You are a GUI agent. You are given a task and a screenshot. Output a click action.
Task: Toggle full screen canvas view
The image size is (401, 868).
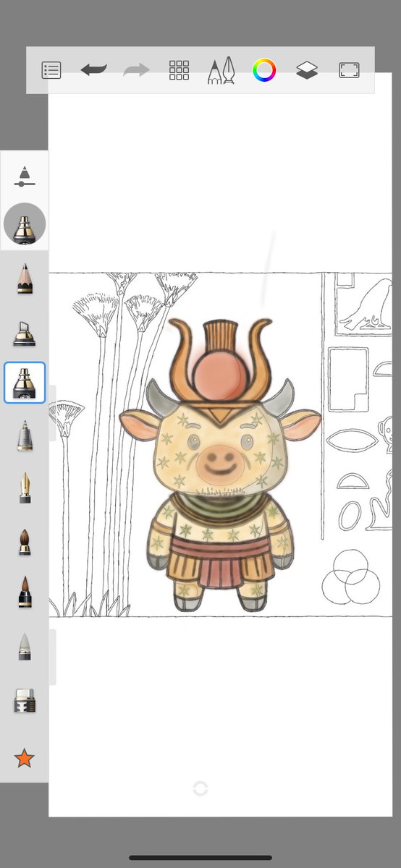pyautogui.click(x=349, y=70)
